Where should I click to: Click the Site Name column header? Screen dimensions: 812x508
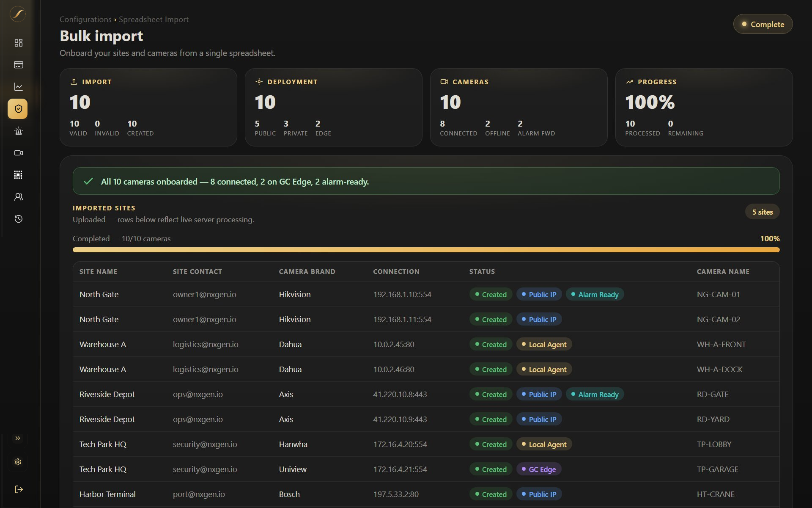pos(98,272)
